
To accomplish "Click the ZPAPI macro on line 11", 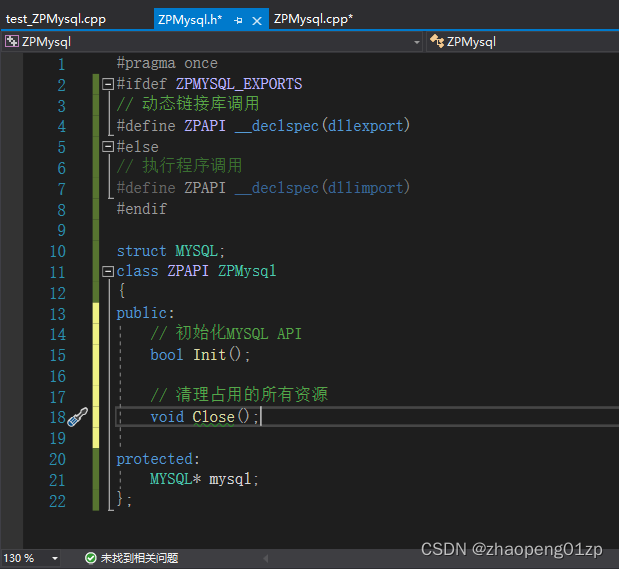I will 188,271.
